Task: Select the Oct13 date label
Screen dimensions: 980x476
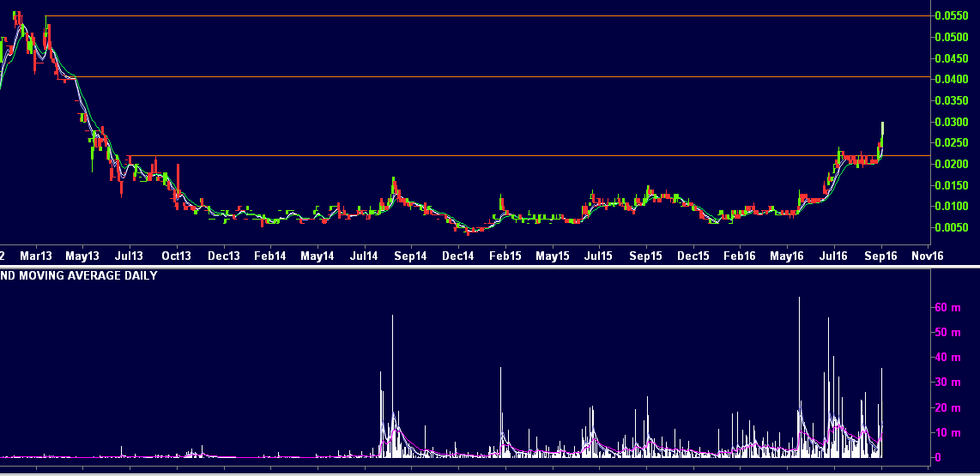Action: click(177, 256)
